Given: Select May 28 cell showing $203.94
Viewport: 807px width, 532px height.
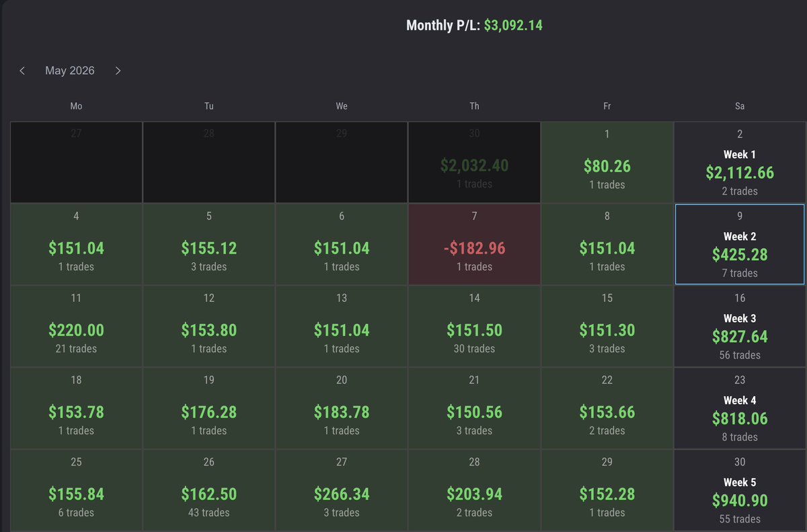Looking at the screenshot, I should (x=474, y=490).
